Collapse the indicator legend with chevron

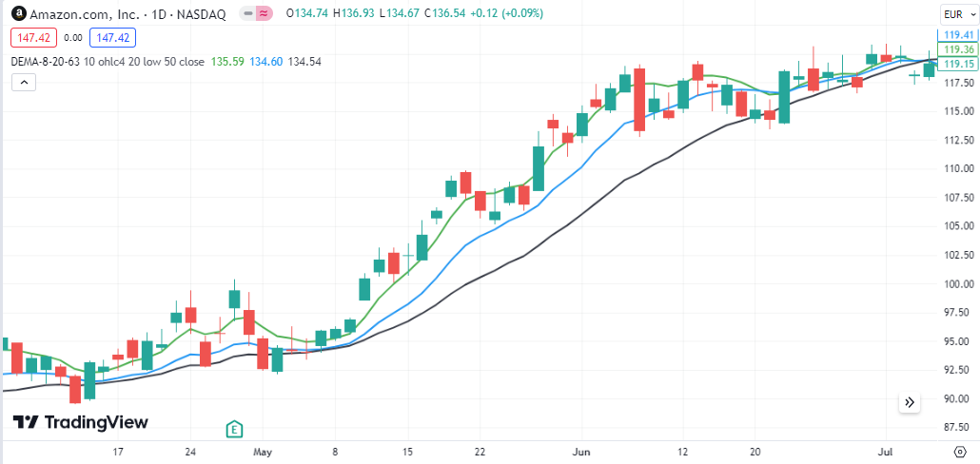[24, 82]
